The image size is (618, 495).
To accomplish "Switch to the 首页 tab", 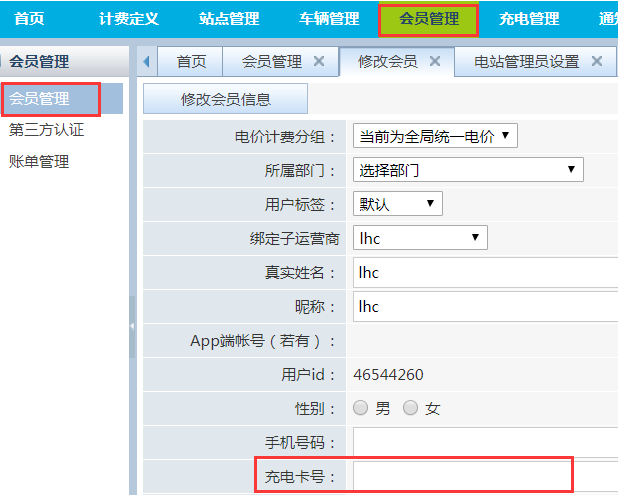I will pyautogui.click(x=191, y=61).
